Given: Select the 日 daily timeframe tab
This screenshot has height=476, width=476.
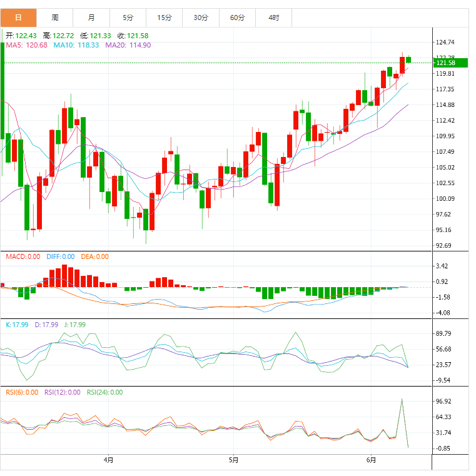Looking at the screenshot, I should (x=18, y=18).
